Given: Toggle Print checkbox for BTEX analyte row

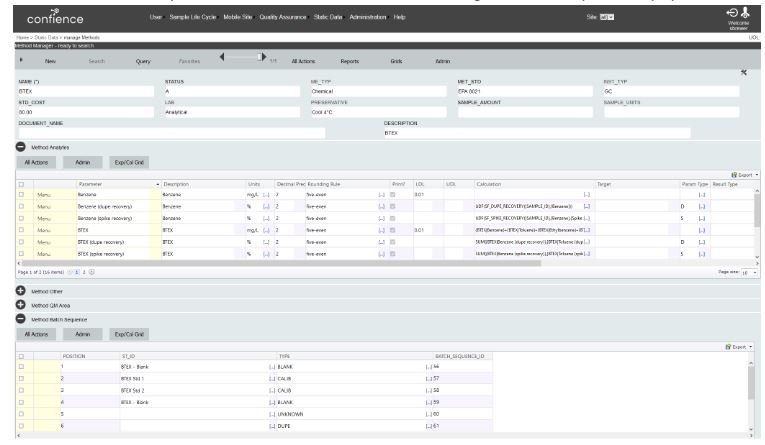Looking at the screenshot, I should coord(393,229).
